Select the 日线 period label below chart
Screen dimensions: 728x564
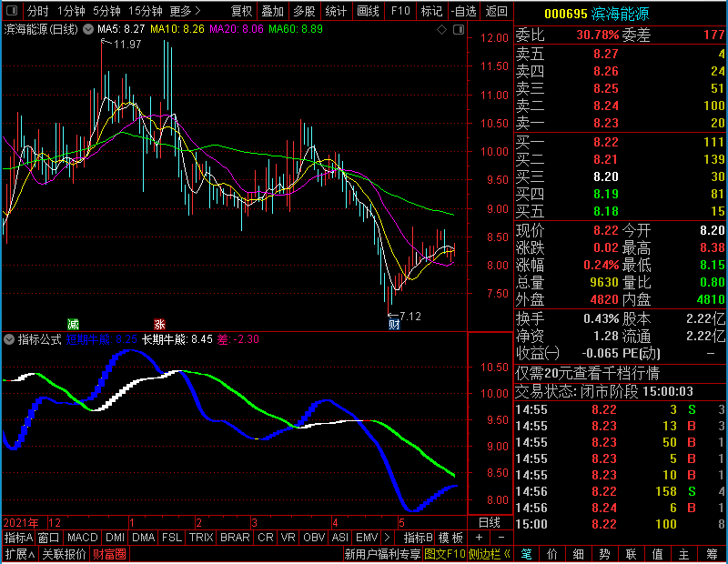(x=490, y=523)
